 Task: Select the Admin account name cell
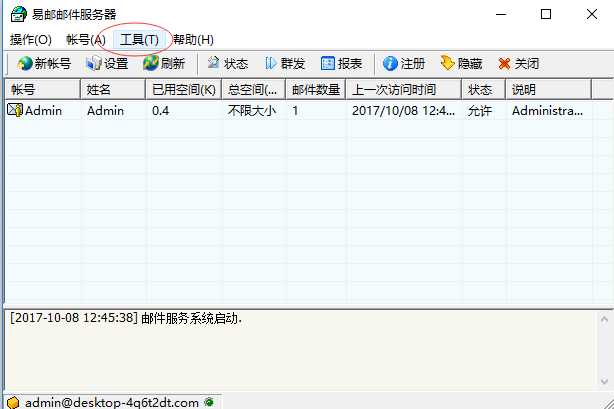pyautogui.click(x=43, y=111)
